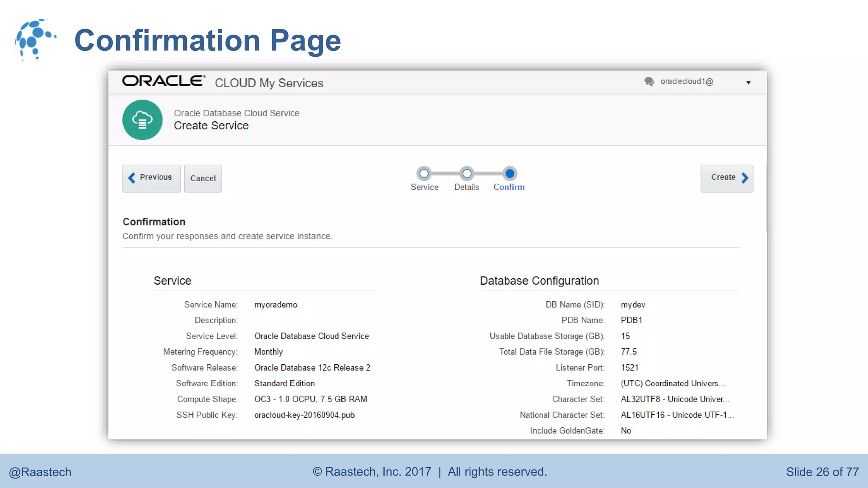Viewport: 868px width, 488px height.
Task: Click the oraclecloud1@ username menu
Action: tap(687, 81)
